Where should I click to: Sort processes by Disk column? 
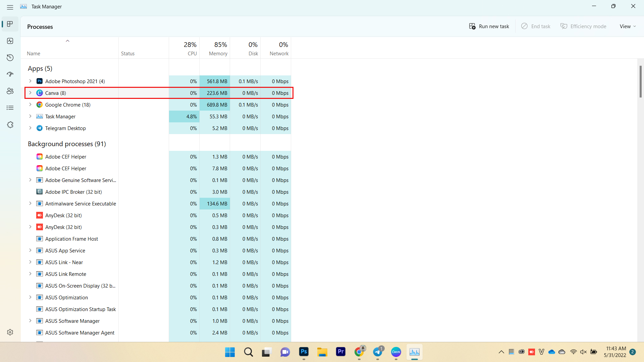tap(245, 48)
